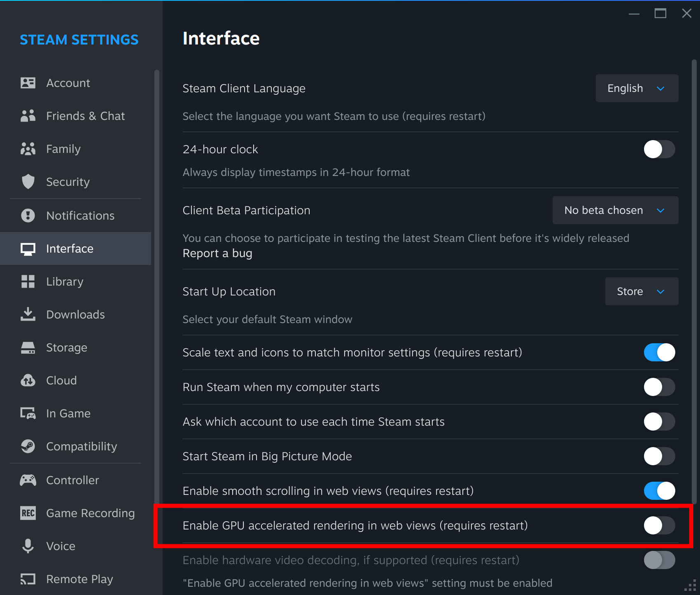
Task: Select the Cloud settings label
Action: coord(61,380)
